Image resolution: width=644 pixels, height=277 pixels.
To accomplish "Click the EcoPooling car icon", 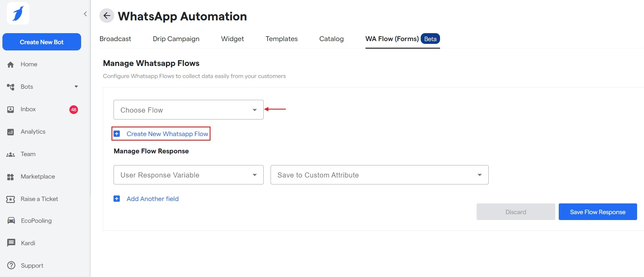I will 11,220.
